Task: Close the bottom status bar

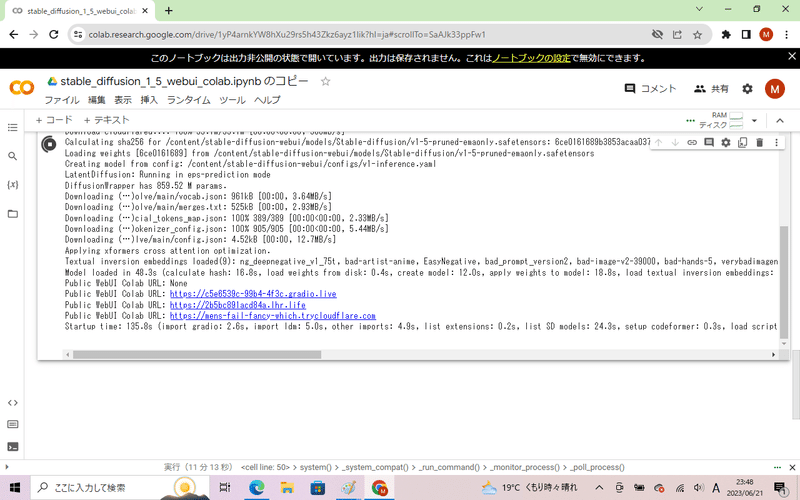Action: pos(792,467)
